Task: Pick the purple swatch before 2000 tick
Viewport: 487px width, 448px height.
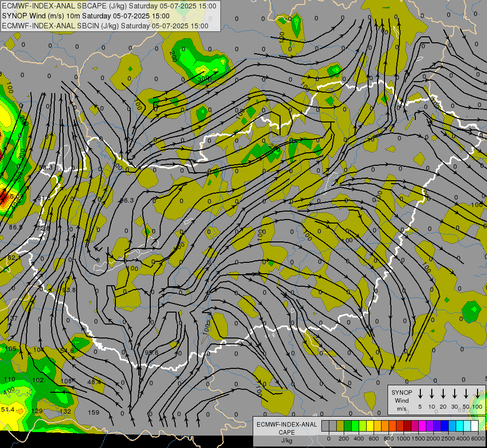Action: click(x=430, y=426)
